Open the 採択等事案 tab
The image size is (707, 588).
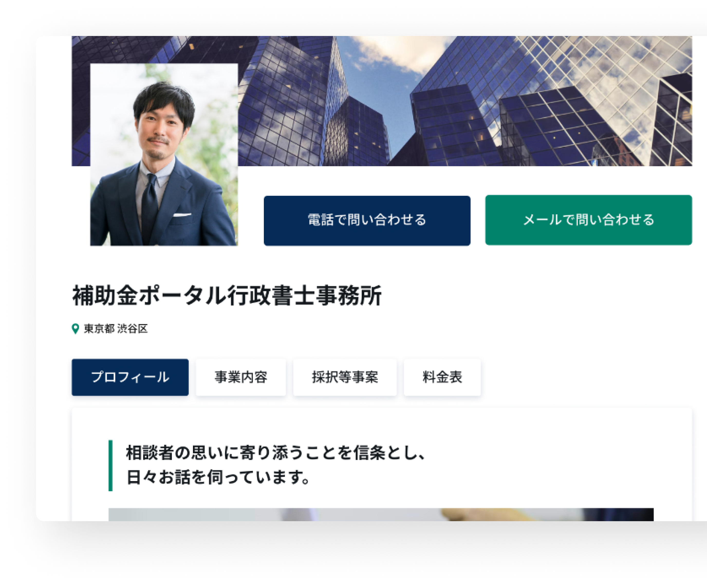tap(345, 377)
